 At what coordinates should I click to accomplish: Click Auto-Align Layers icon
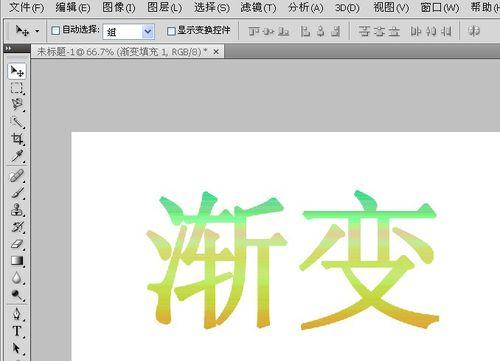474,31
